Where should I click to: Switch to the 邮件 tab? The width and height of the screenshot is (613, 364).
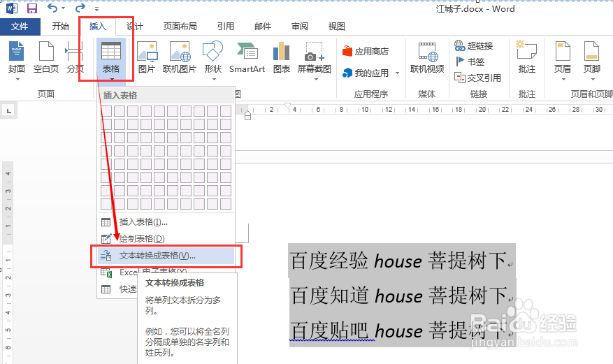(263, 26)
